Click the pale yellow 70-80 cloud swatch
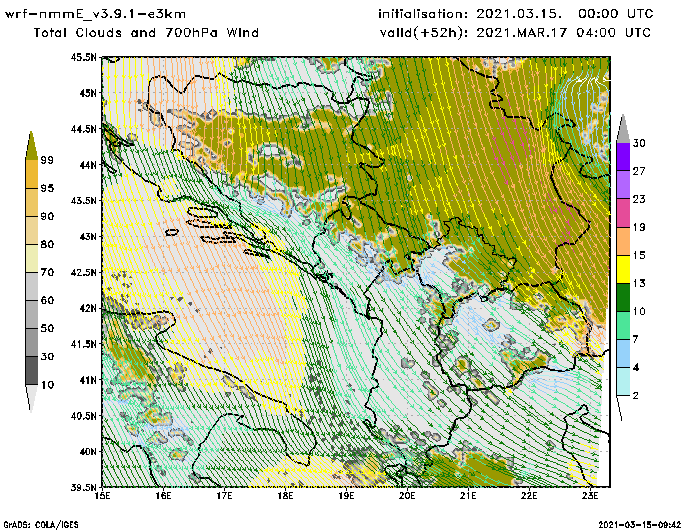The height and width of the screenshot is (530, 700). (x=31, y=258)
